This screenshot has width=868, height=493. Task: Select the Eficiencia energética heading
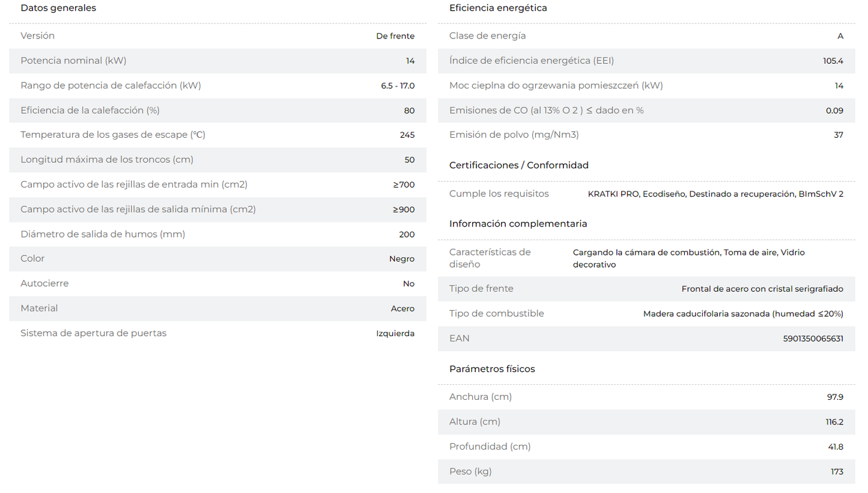[x=498, y=8]
